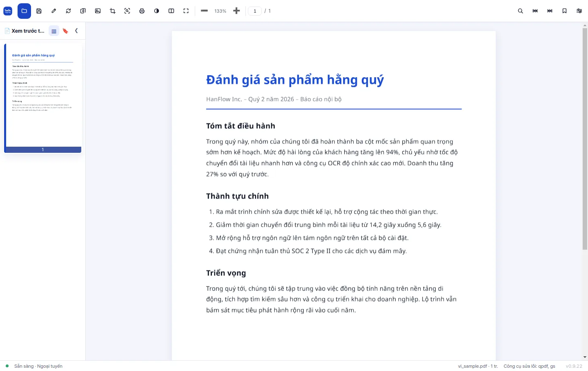Click list item 1 'Ra mắt trình chỉnh sửa'

point(323,212)
